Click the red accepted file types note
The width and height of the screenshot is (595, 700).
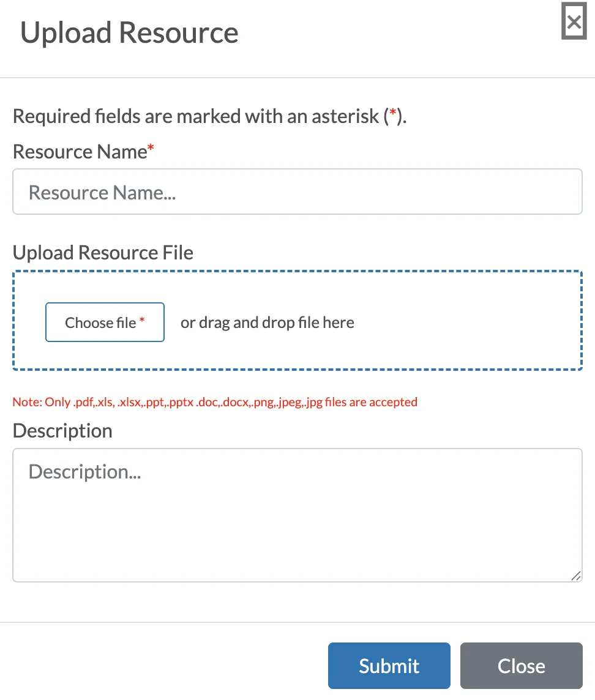coord(215,402)
